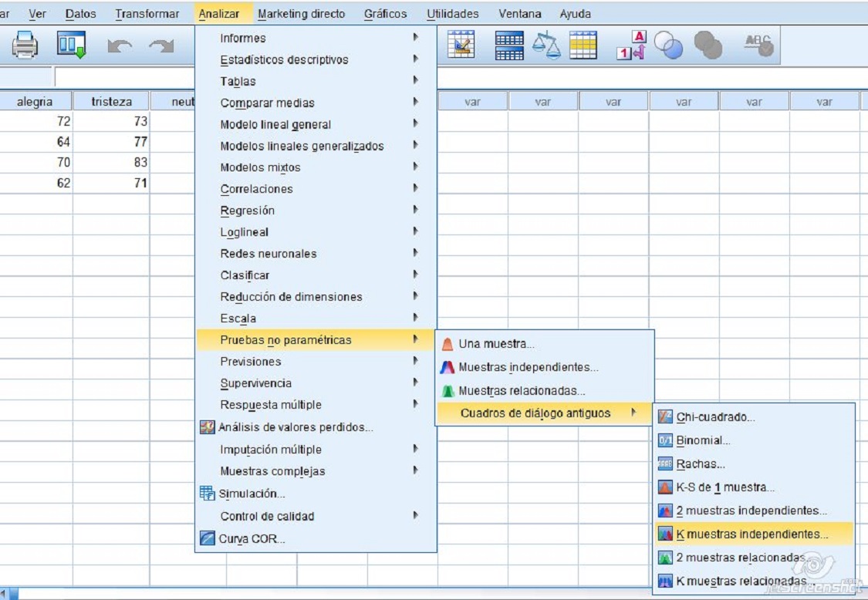The height and width of the screenshot is (600, 868).
Task: Click the Weight cases scales icon
Action: pyautogui.click(x=546, y=45)
